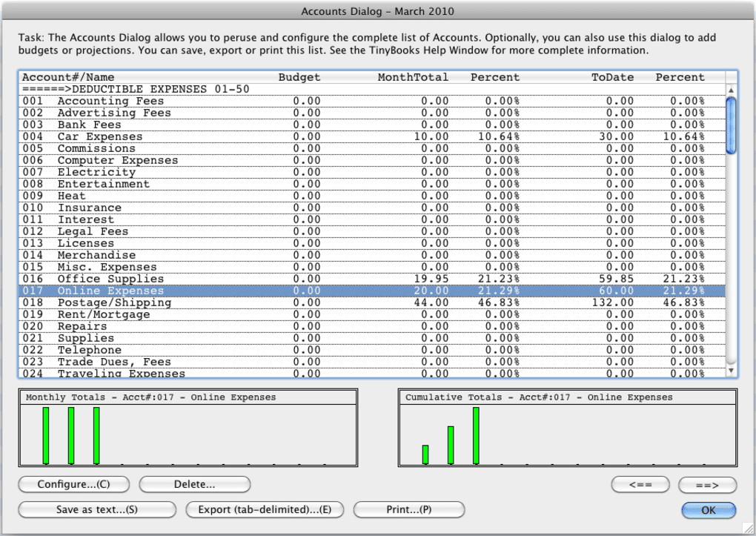Click the 46.83% month percent for Postage/Shipping

499,302
